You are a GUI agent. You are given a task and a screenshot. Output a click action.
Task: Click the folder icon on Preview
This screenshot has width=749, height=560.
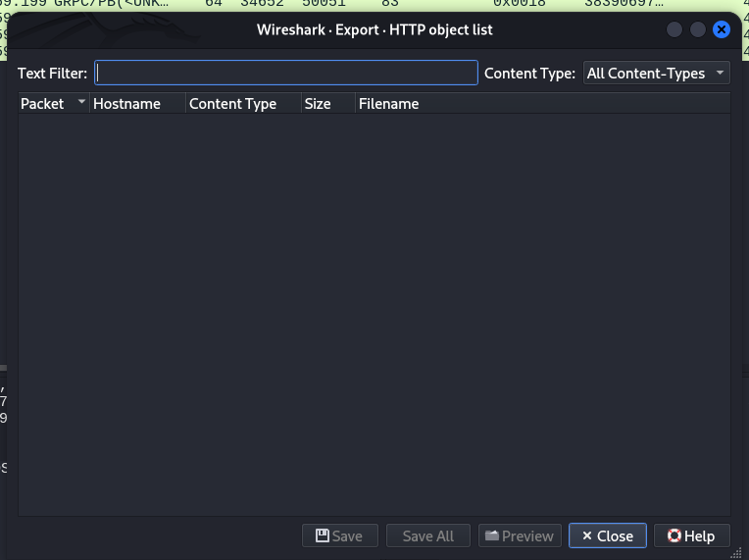[x=492, y=535]
